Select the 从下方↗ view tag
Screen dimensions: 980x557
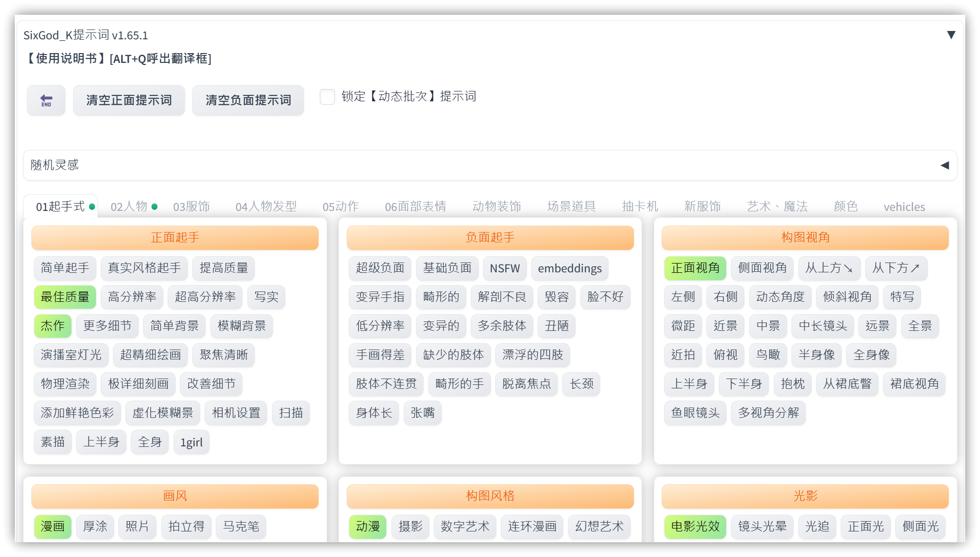tap(896, 268)
